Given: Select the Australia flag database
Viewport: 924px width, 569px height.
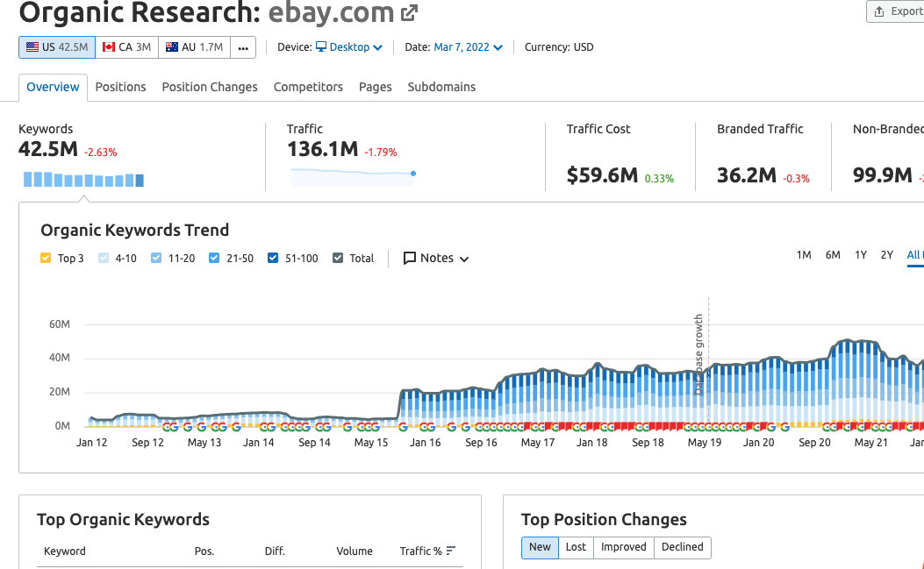Looking at the screenshot, I should coord(171,47).
